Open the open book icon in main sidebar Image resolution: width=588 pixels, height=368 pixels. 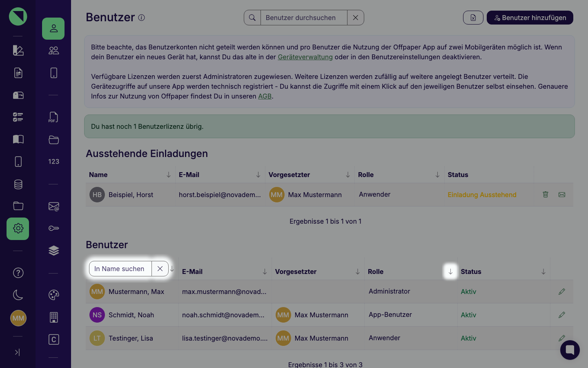(x=18, y=139)
